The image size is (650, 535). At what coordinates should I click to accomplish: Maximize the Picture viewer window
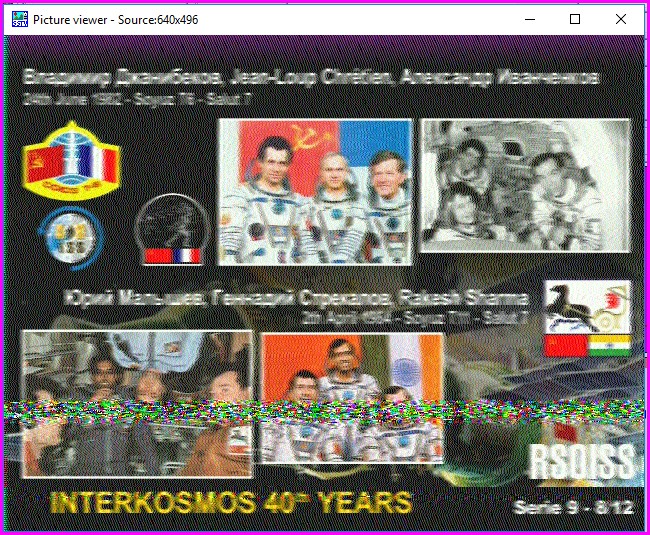click(575, 19)
